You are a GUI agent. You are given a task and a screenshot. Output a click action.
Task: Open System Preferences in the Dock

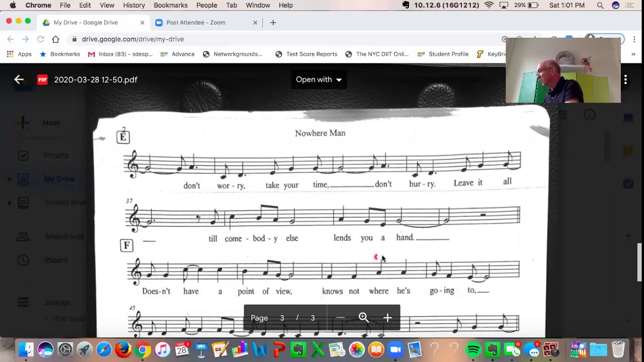pos(65,349)
